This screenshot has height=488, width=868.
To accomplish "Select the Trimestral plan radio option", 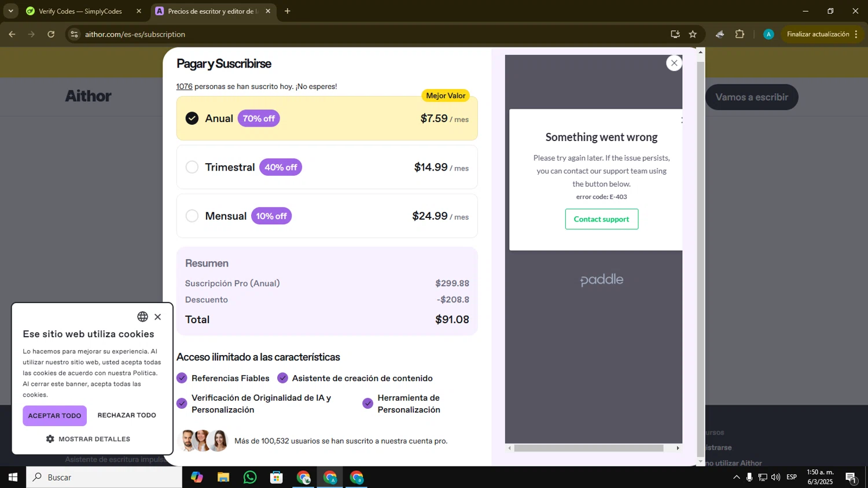I will [x=192, y=167].
